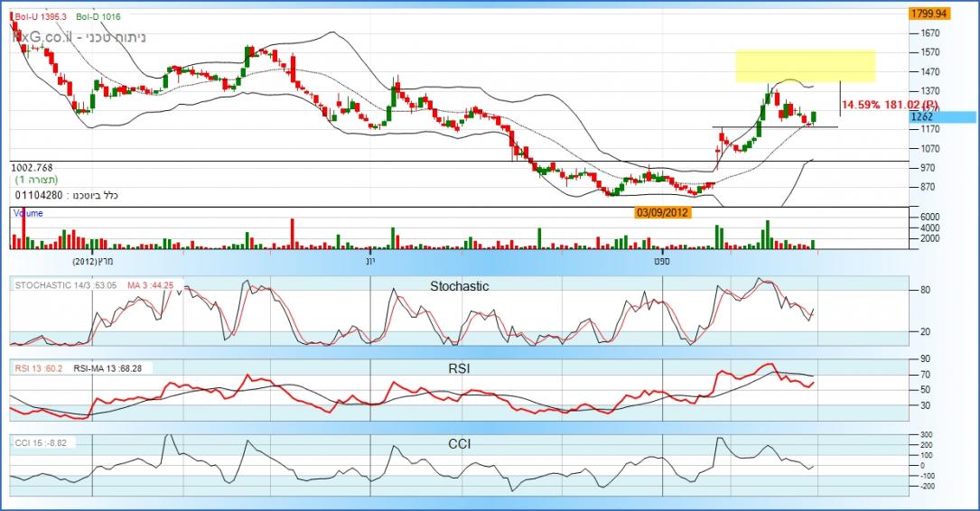Screen dimensions: 980x511
Task: Click the RSI 13 :60.2 legend
Action: point(37,367)
